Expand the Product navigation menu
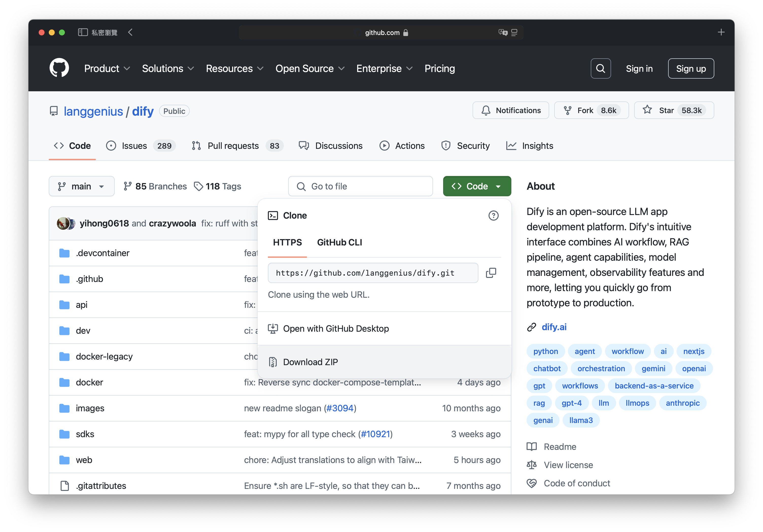 point(107,68)
